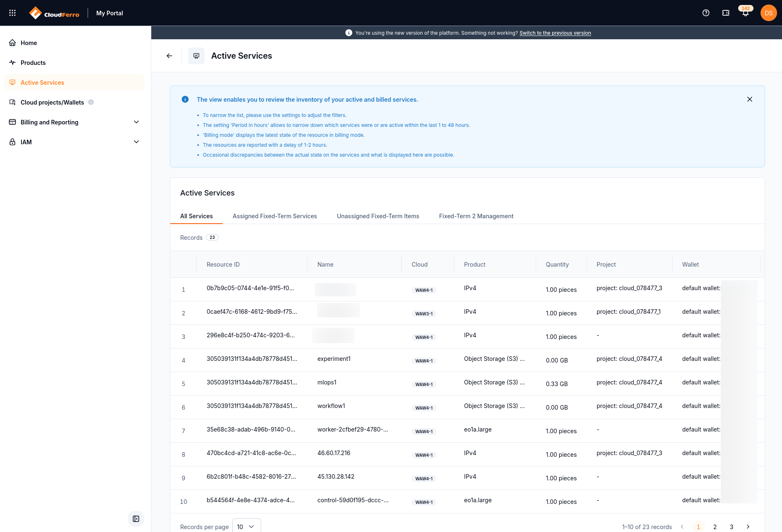Click the name 45.130.28.142
The height and width of the screenshot is (532, 782).
336,477
